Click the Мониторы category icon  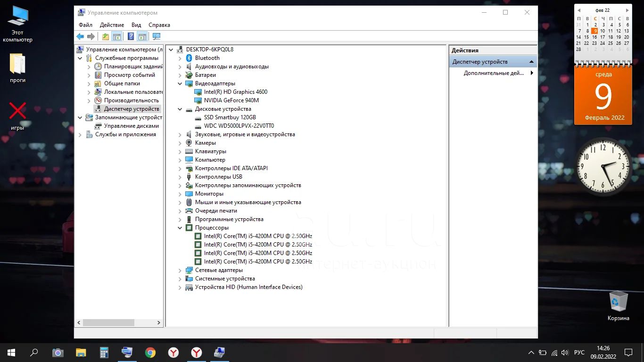(189, 194)
